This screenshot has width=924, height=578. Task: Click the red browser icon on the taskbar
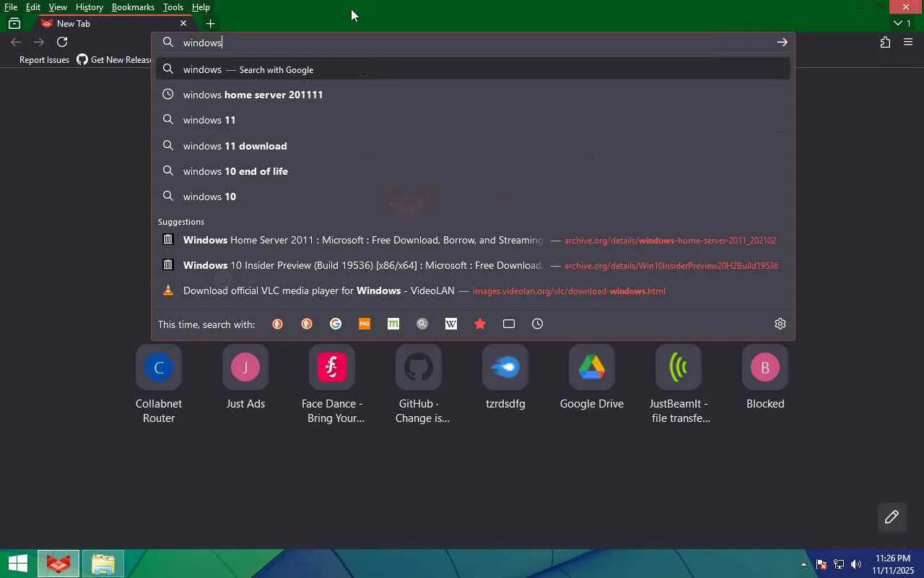58,564
